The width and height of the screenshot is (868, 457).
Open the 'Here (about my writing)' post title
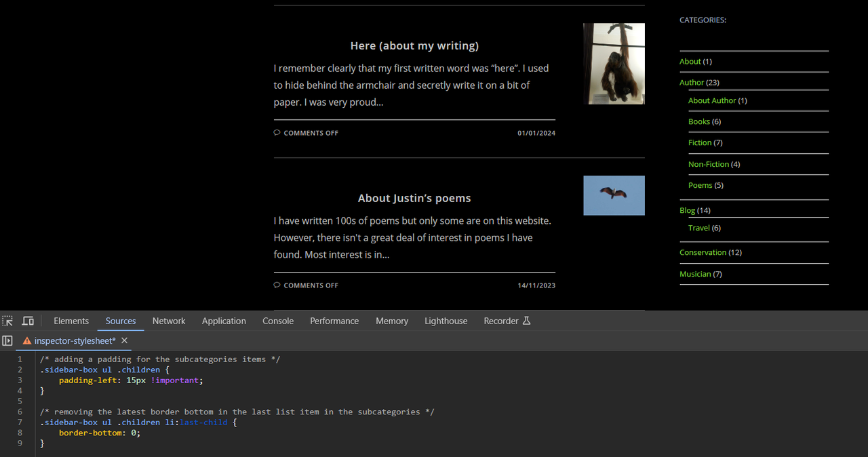coord(414,45)
